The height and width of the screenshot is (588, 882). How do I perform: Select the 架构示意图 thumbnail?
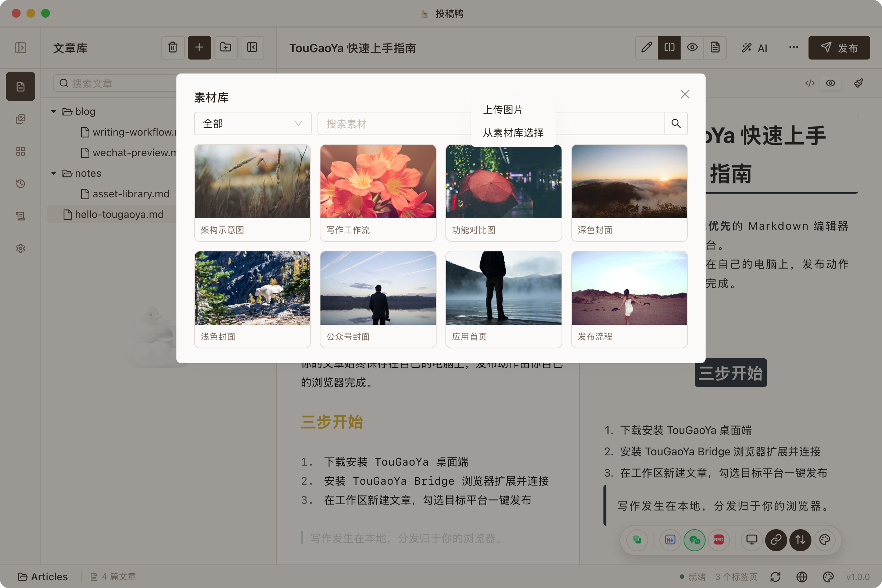point(252,193)
